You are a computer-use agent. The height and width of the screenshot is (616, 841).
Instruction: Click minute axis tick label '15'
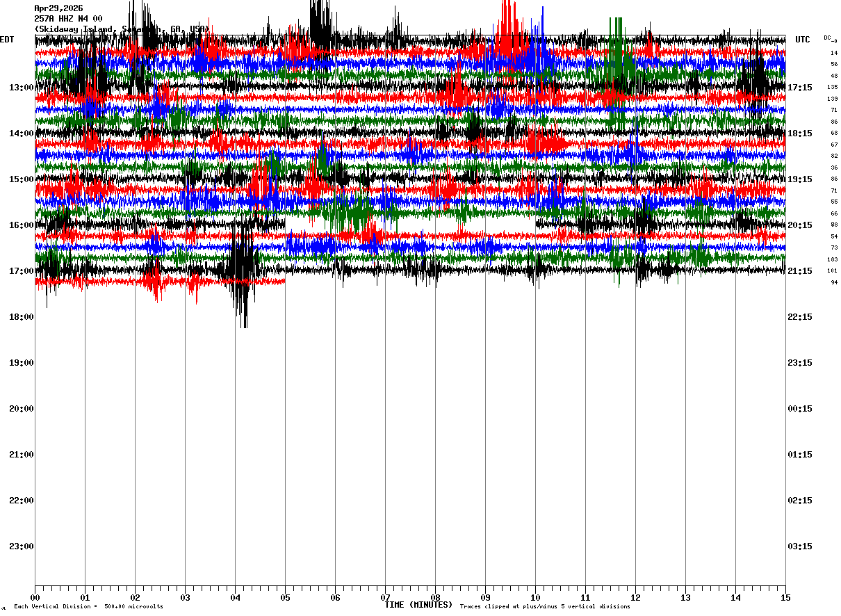tap(785, 597)
